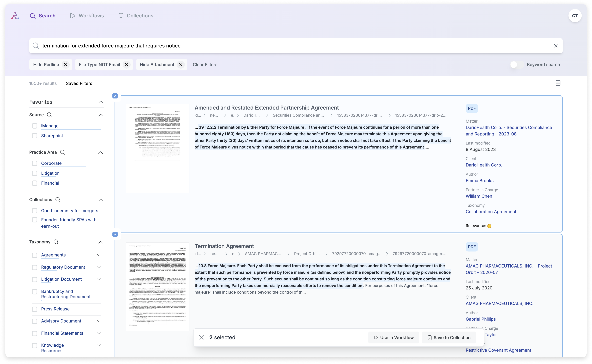Click Project Orbi... breadcrumb segment

click(307, 253)
